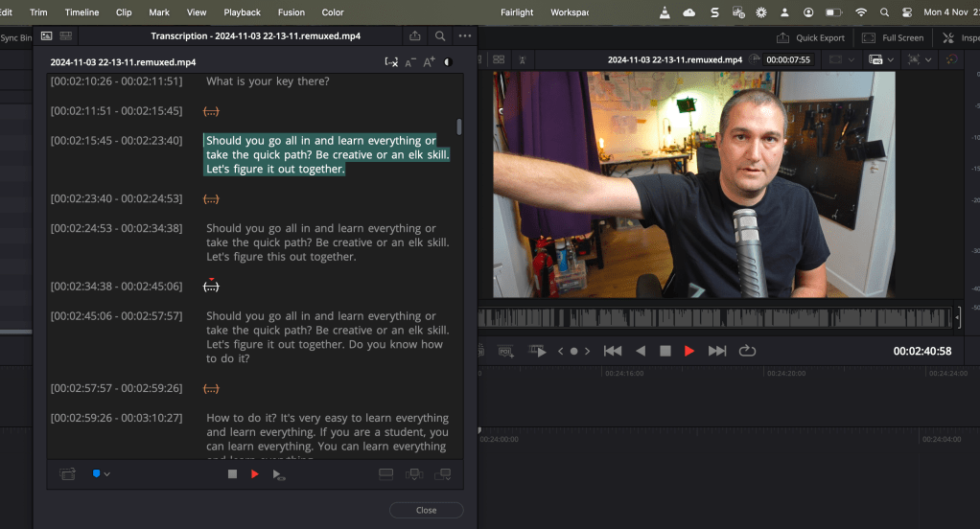Image resolution: width=980 pixels, height=529 pixels.
Task: Click the create subclip icon at bottom-left
Action: coord(67,474)
